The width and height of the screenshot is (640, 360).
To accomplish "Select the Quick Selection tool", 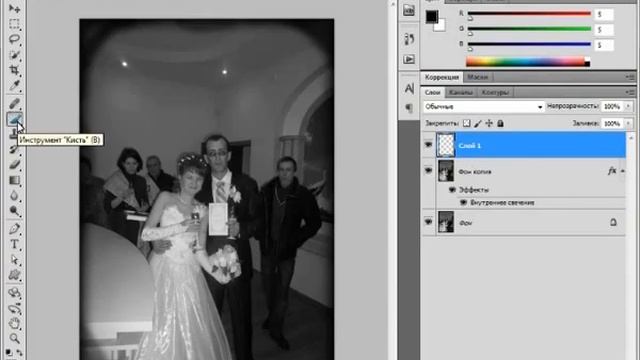I will (14, 55).
